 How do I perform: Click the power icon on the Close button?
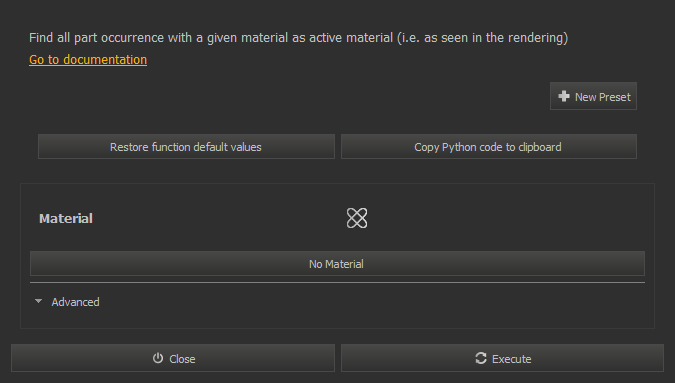pos(158,358)
